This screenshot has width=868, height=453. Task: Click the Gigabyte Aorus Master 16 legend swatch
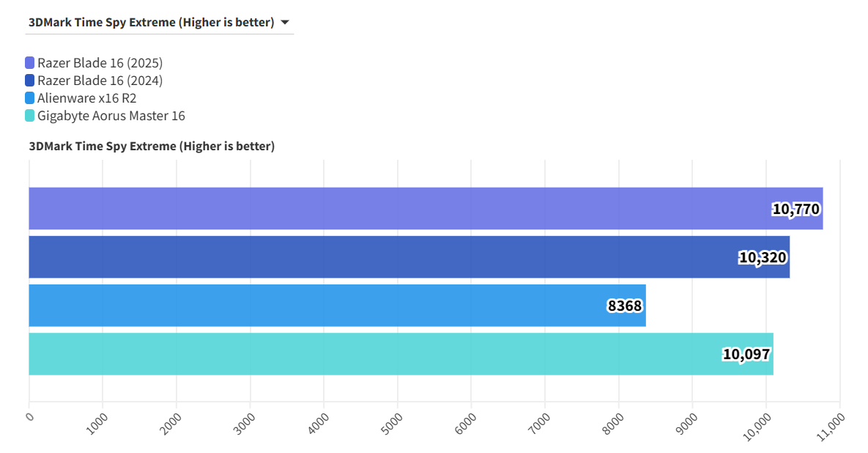tap(29, 116)
